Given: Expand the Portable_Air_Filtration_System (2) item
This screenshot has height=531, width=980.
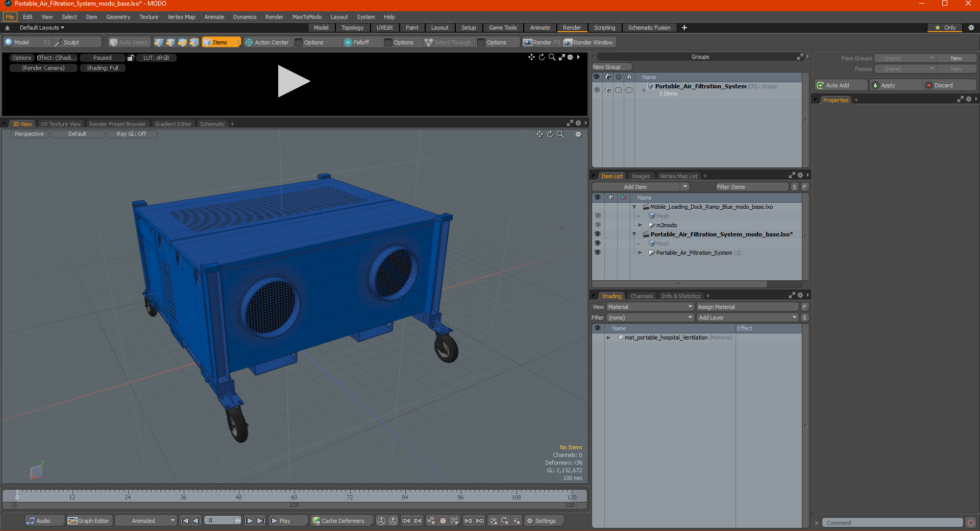Looking at the screenshot, I should tap(641, 253).
